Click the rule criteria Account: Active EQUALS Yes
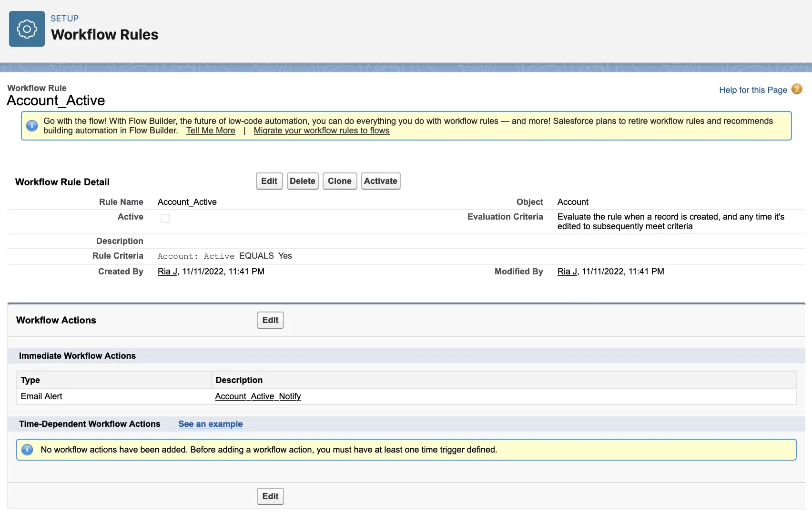 click(x=225, y=256)
